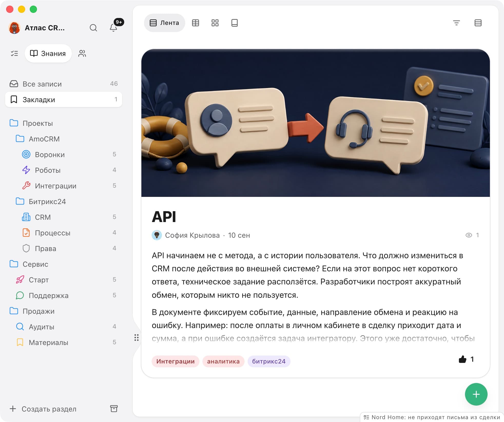Open the filter options icon
The width and height of the screenshot is (504, 422).
(x=456, y=23)
